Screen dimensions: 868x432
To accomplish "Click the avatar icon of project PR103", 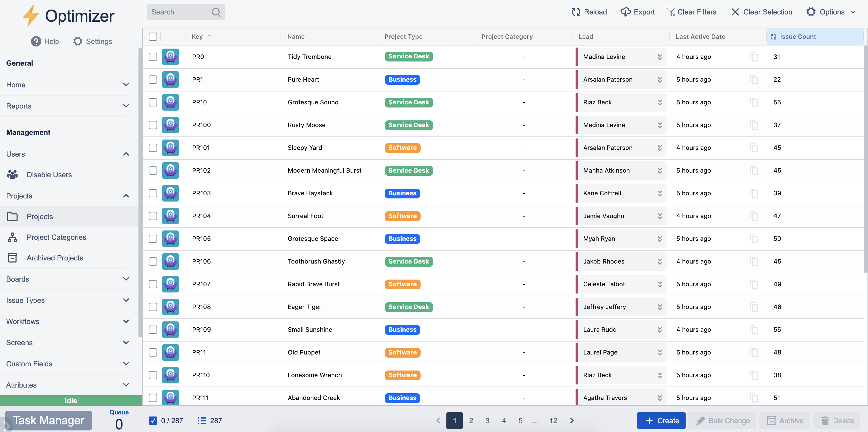I will tap(171, 194).
